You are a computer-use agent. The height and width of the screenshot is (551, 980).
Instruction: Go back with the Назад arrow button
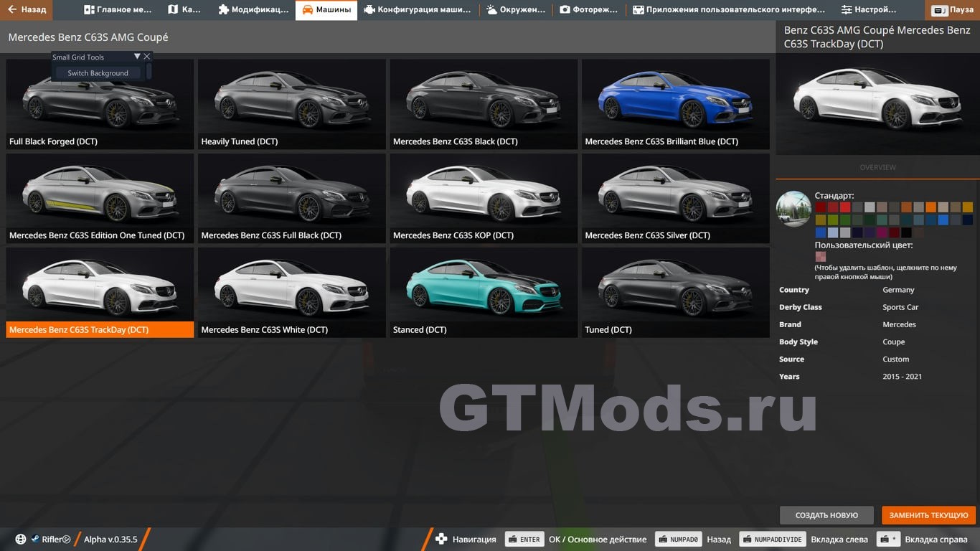pyautogui.click(x=26, y=10)
